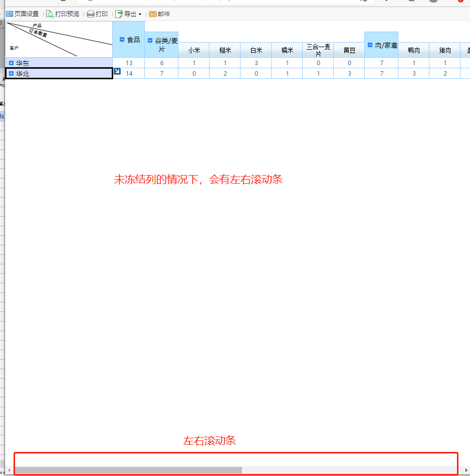Click the 华东 谷类/麦片 value 6
470x476 pixels.
[x=162, y=63]
